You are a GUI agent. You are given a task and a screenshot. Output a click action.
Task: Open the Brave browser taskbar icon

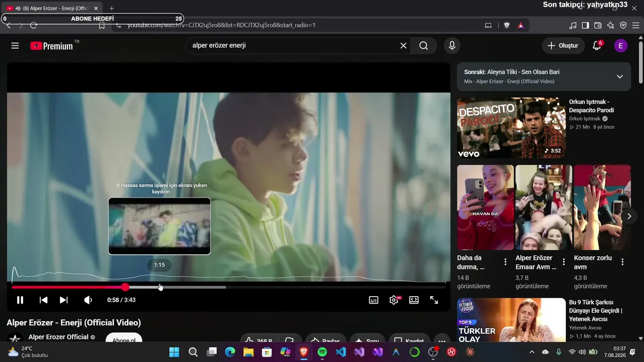pyautogui.click(x=304, y=352)
